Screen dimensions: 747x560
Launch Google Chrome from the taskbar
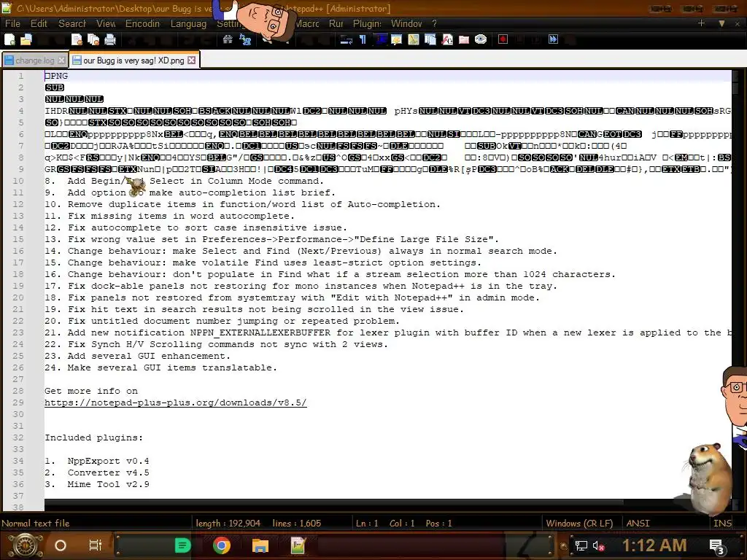222,545
